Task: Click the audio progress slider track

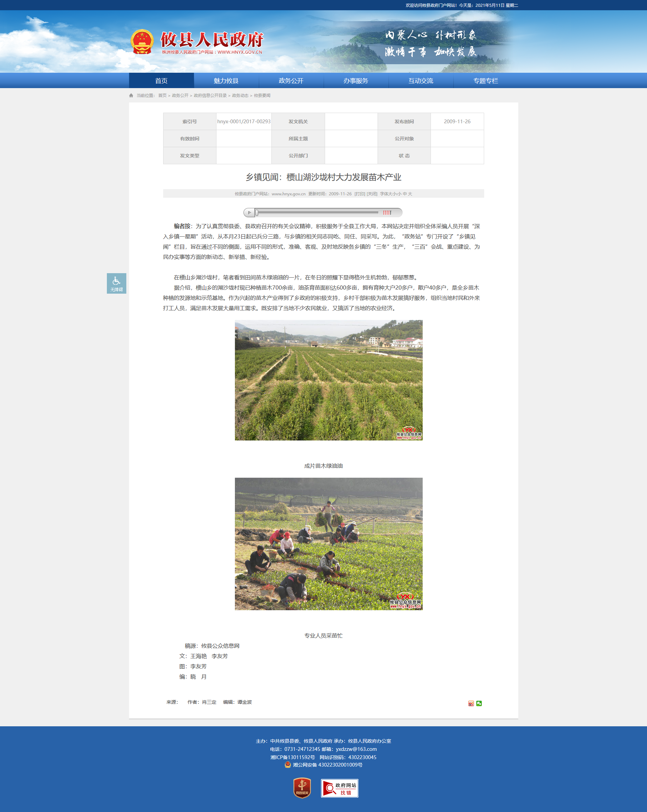Action: click(x=317, y=213)
